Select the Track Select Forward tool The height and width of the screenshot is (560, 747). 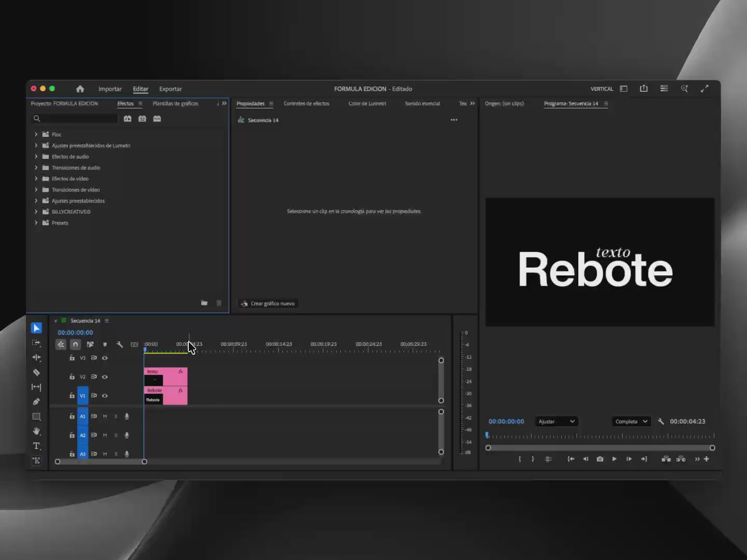pos(36,343)
